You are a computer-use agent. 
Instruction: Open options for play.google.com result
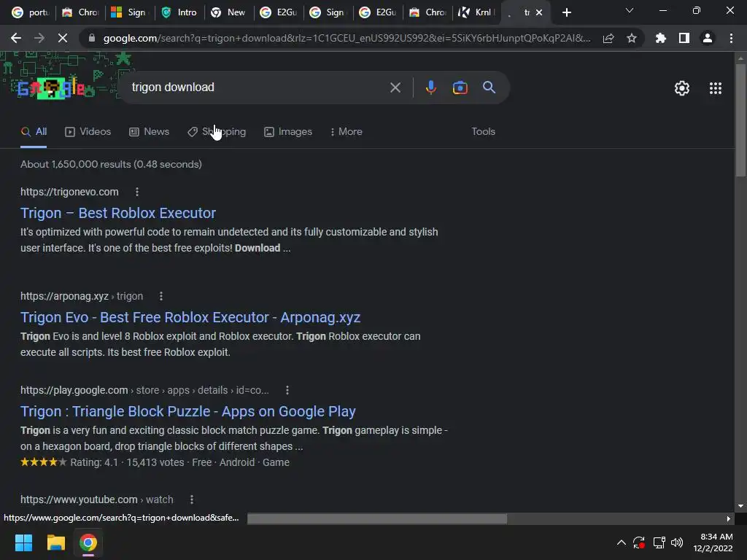coord(287,391)
